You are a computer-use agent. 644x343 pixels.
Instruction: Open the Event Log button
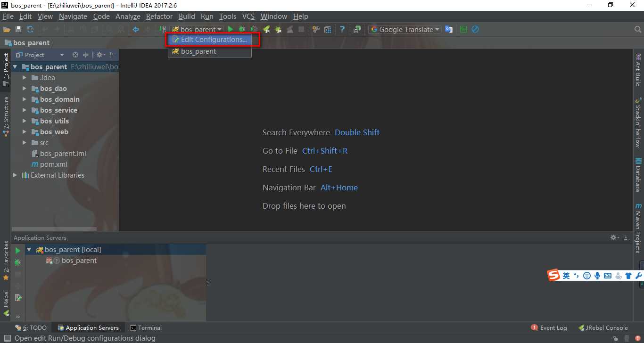pos(549,328)
